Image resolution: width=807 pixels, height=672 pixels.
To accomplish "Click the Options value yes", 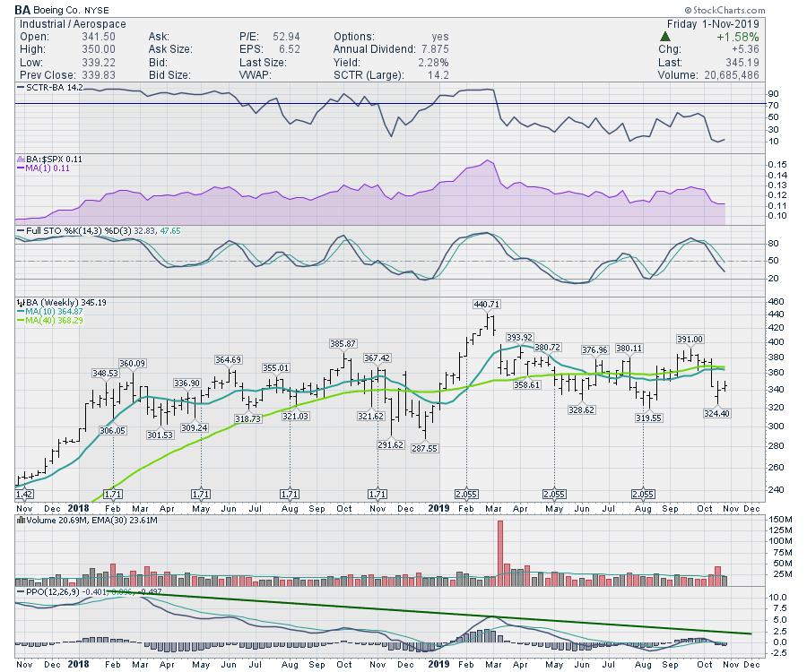I will (440, 37).
